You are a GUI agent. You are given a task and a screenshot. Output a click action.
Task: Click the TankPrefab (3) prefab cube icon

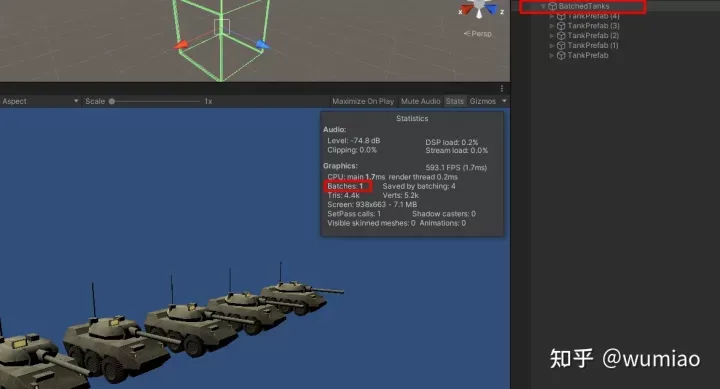(561, 26)
